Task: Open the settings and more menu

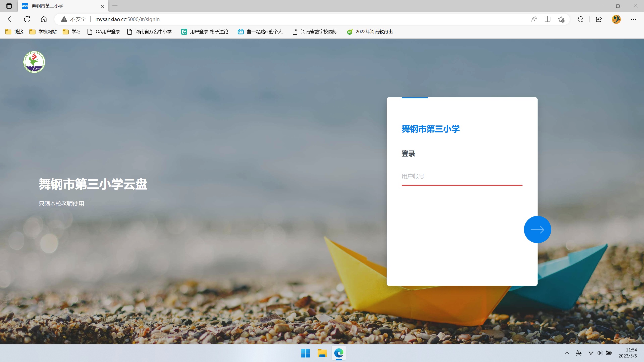Action: pyautogui.click(x=633, y=19)
